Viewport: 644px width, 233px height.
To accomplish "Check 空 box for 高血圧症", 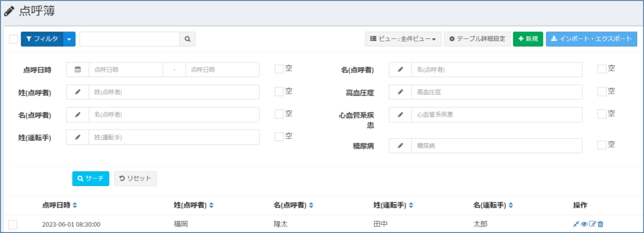I will pos(602,92).
